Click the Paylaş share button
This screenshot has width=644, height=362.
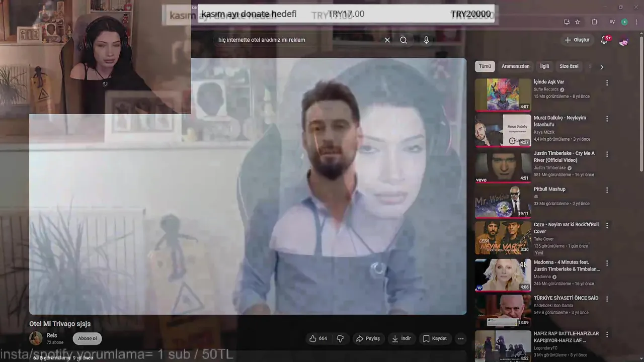pyautogui.click(x=368, y=338)
